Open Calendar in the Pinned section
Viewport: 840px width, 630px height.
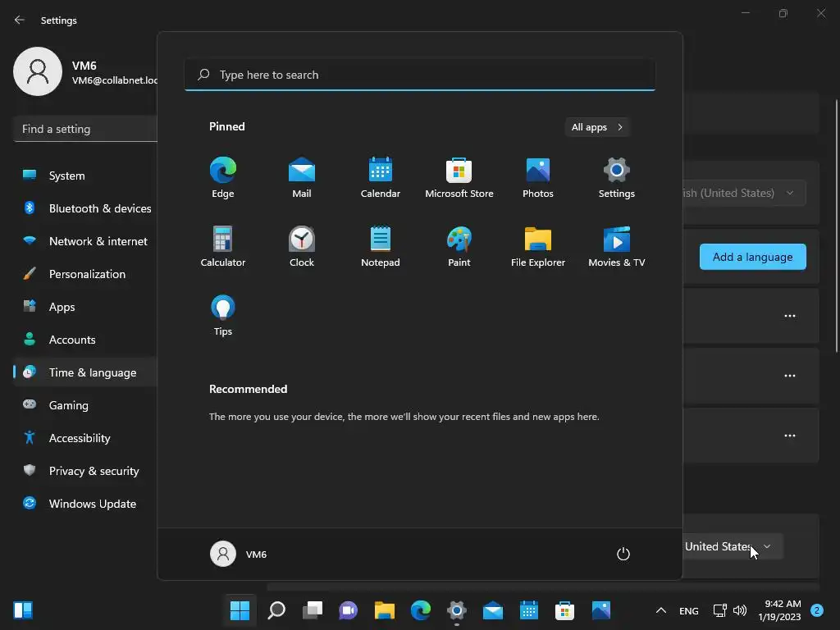pos(381,177)
